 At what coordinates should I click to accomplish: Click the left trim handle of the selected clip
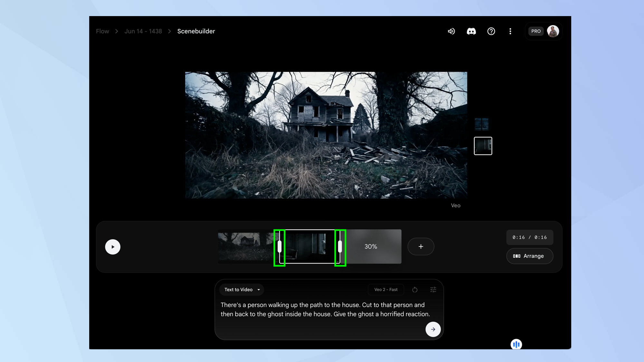click(x=279, y=247)
